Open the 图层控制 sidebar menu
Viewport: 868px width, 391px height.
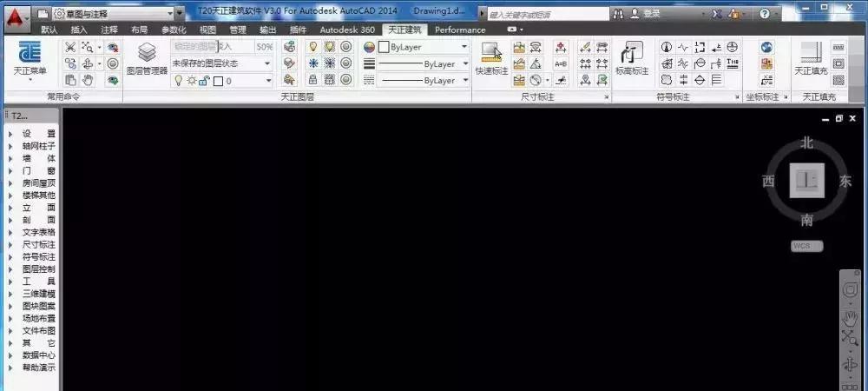click(39, 268)
